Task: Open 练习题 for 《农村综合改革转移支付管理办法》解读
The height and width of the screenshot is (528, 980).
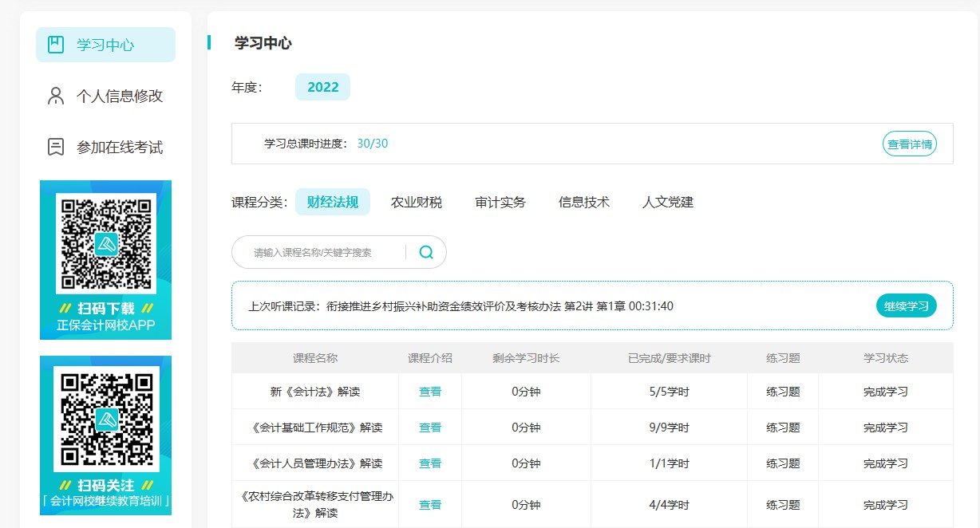Action: (x=783, y=504)
